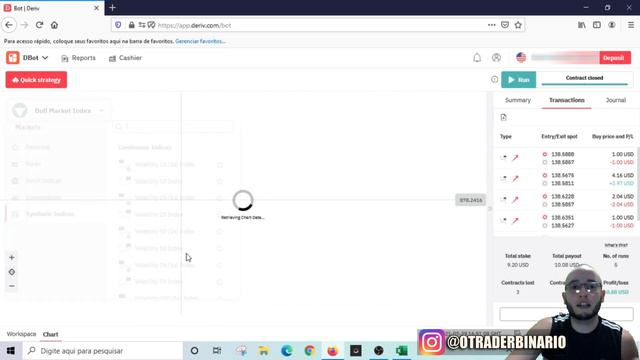Open the What's this? help link
Screen dimensions: 640x360
(x=616, y=245)
